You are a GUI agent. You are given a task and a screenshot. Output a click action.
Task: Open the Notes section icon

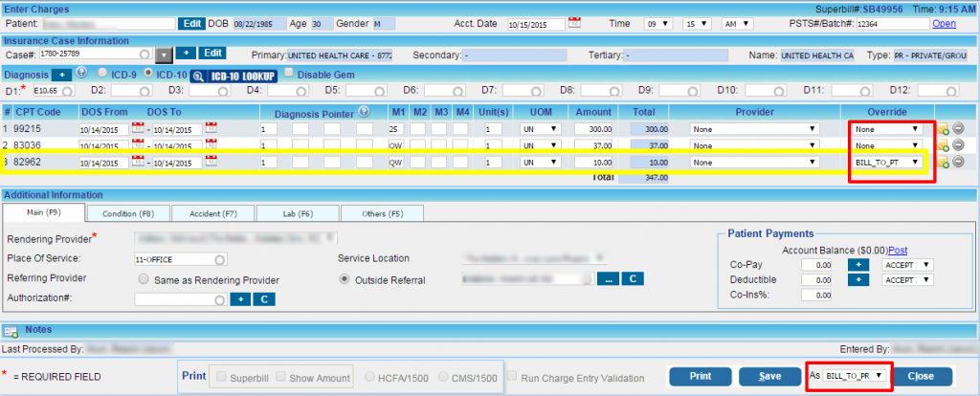[x=12, y=331]
